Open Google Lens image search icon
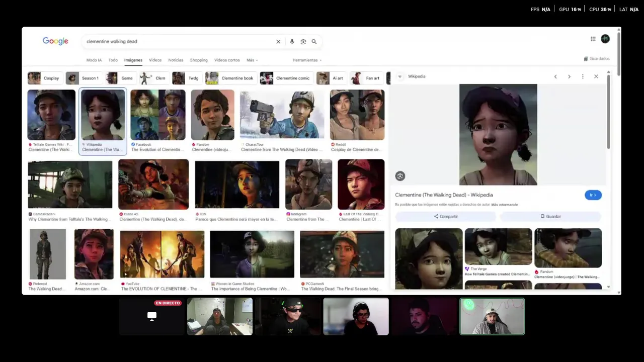This screenshot has height=362, width=644. point(303,42)
